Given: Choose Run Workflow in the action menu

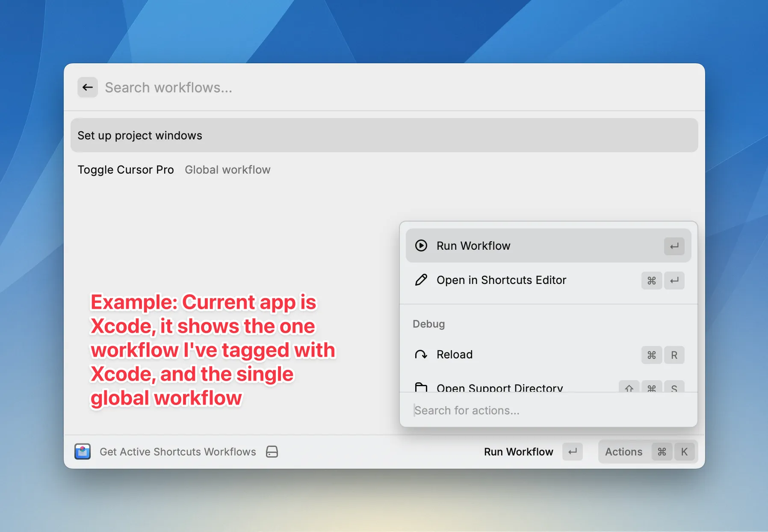Looking at the screenshot, I should pos(548,245).
